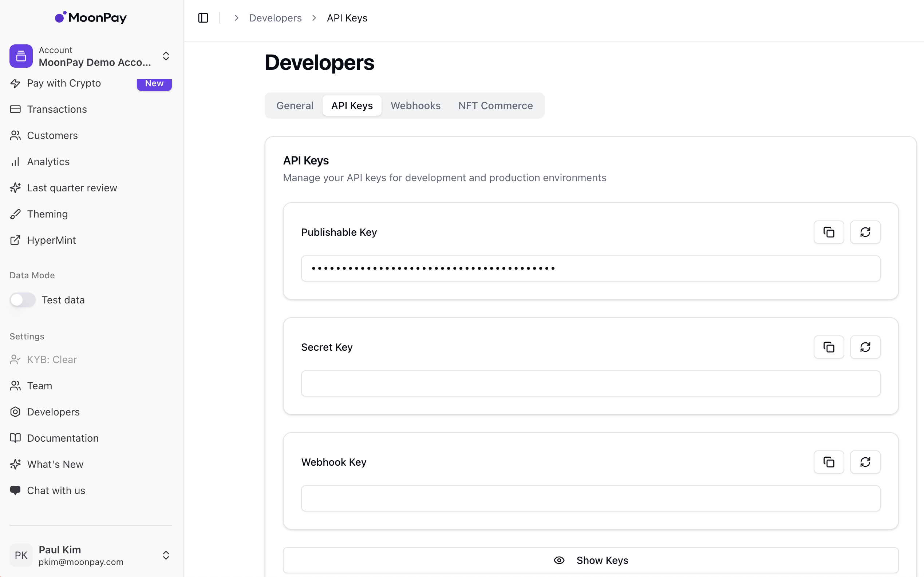
Task: Open HyperMint external link
Action: (51, 240)
